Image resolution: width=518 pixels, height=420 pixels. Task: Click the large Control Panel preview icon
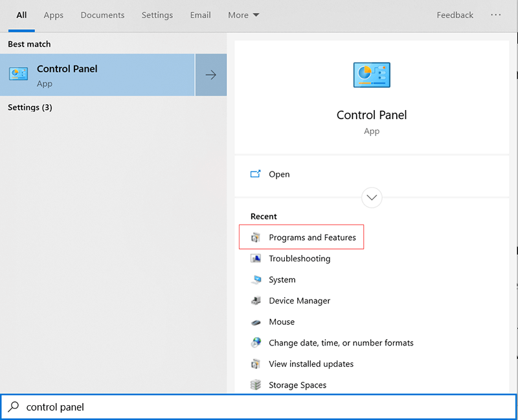pos(372,75)
